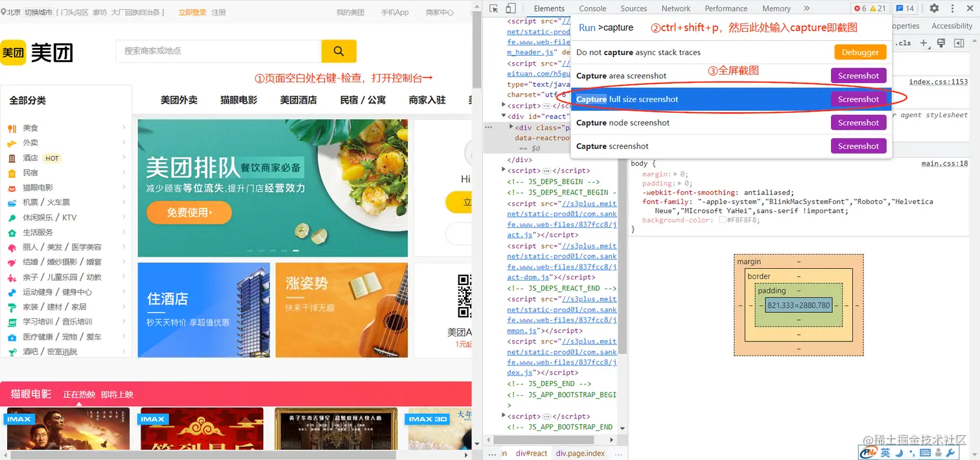Screen dimensions: 980x460
Task: Expand the 民宿 category chevron
Action: point(124,172)
